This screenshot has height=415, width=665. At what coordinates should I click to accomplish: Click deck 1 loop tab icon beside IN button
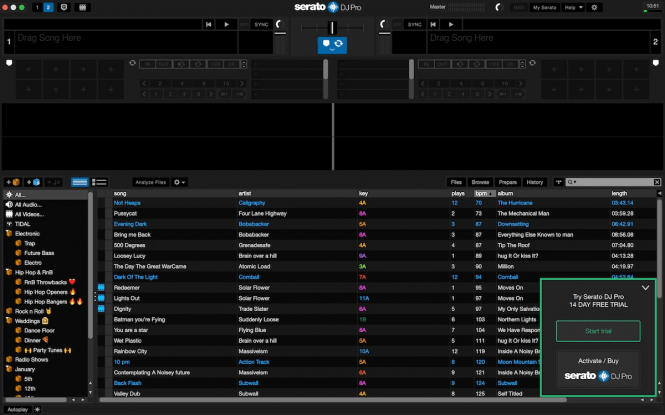tap(132, 63)
